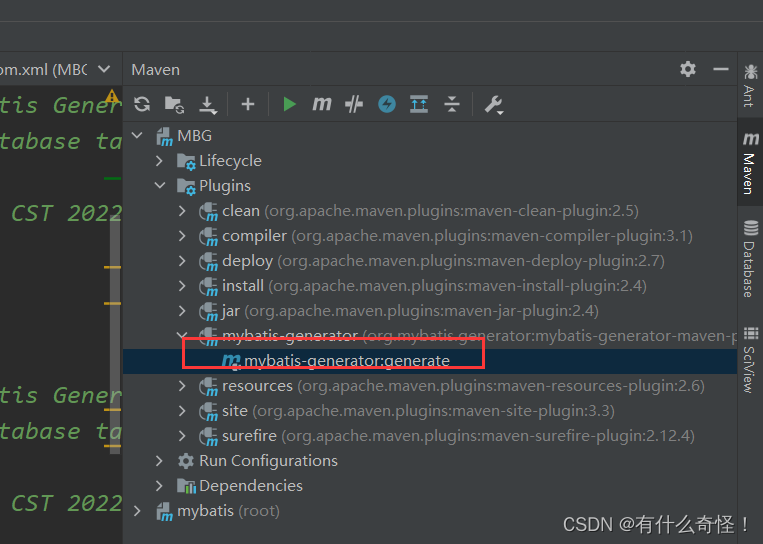Click the pom.xml (MBG) editor tab
Screen dimensions: 763x544
tap(44, 70)
